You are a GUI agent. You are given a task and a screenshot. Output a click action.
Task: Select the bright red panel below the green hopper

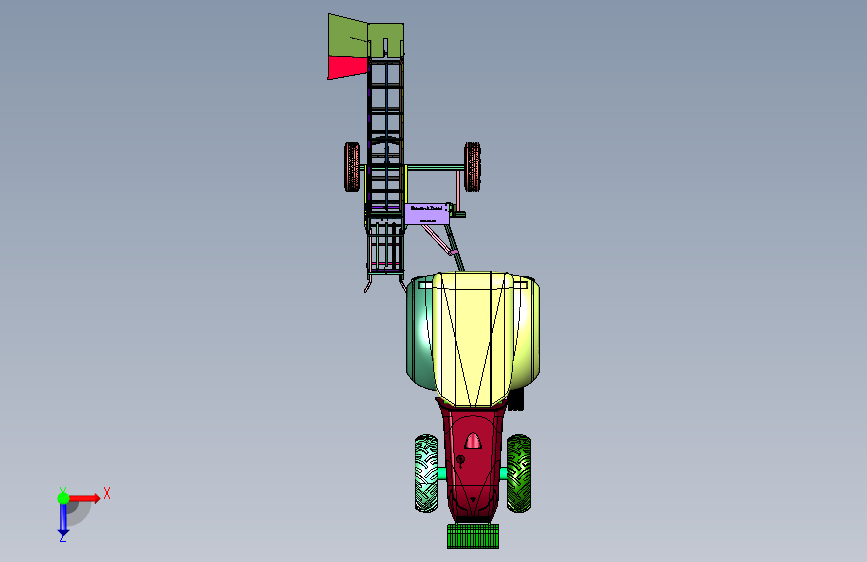click(x=347, y=67)
